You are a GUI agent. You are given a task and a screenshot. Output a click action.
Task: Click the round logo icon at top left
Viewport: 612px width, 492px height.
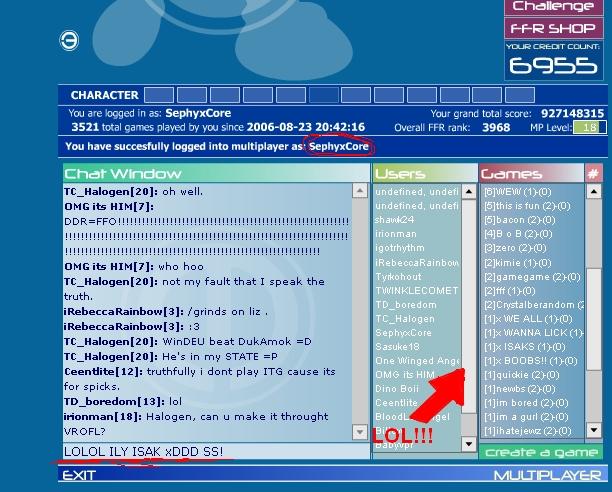pyautogui.click(x=69, y=40)
